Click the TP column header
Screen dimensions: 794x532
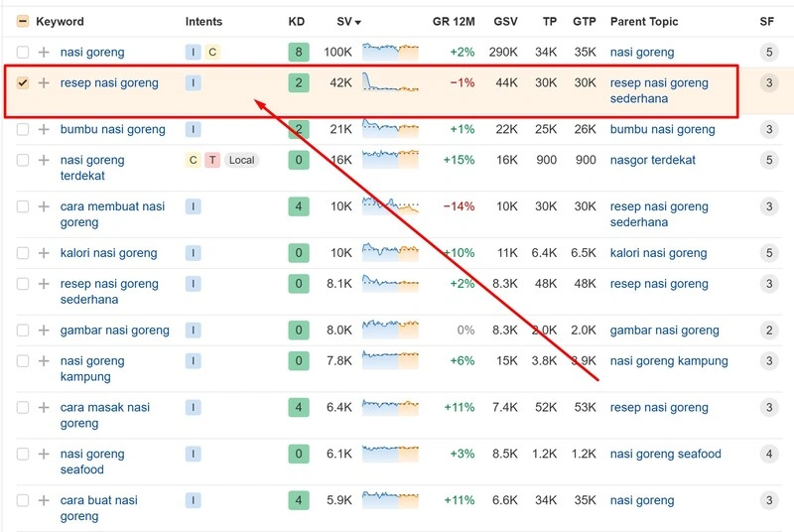(x=550, y=22)
